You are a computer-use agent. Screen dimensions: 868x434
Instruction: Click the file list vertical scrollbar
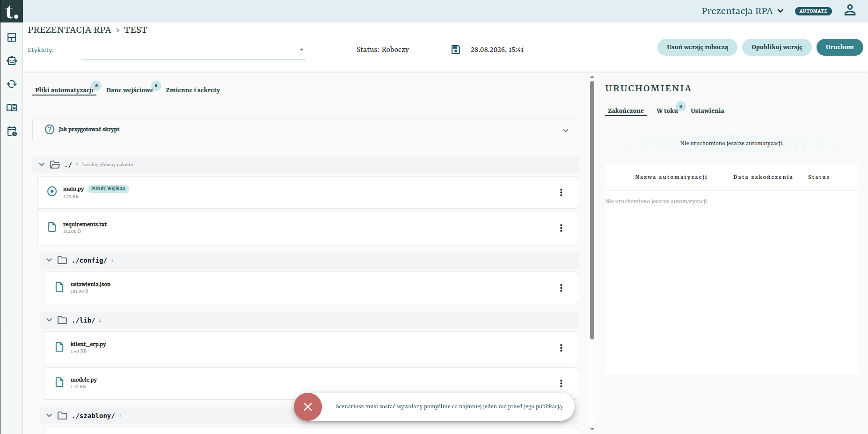pyautogui.click(x=592, y=211)
